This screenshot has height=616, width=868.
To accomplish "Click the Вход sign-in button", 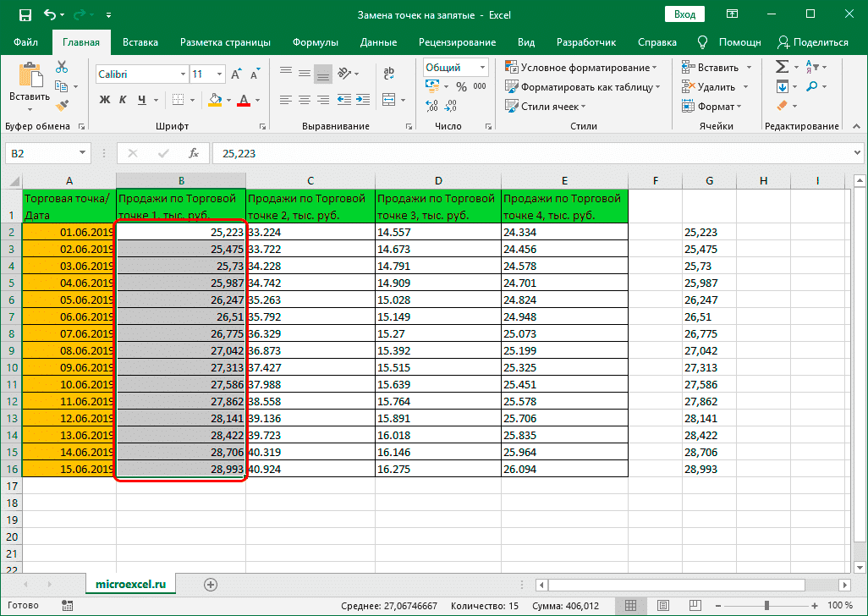I will point(685,14).
